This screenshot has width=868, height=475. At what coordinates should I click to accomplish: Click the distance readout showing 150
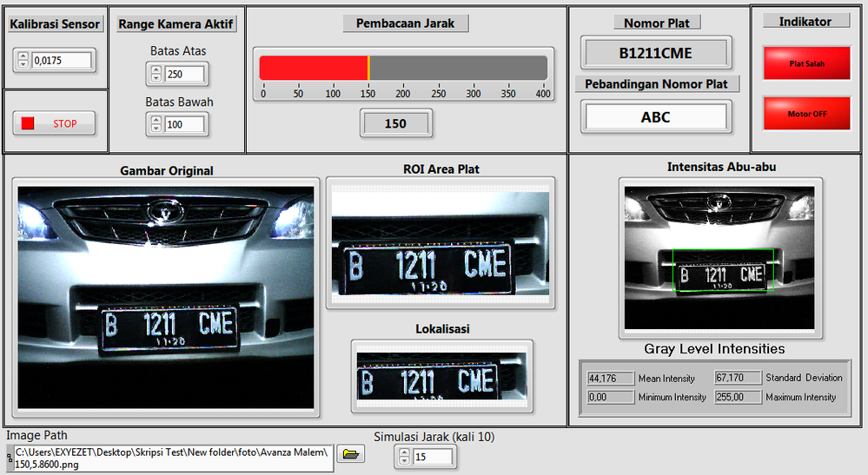[396, 123]
